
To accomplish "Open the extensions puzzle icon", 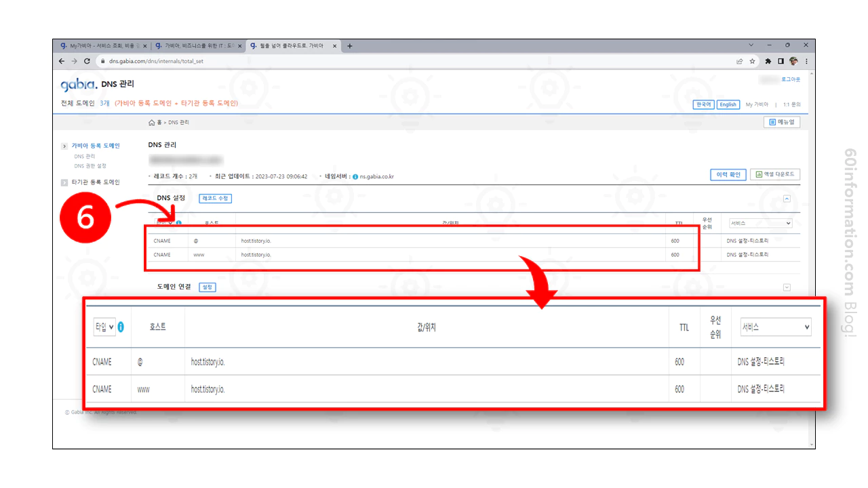I will click(768, 61).
